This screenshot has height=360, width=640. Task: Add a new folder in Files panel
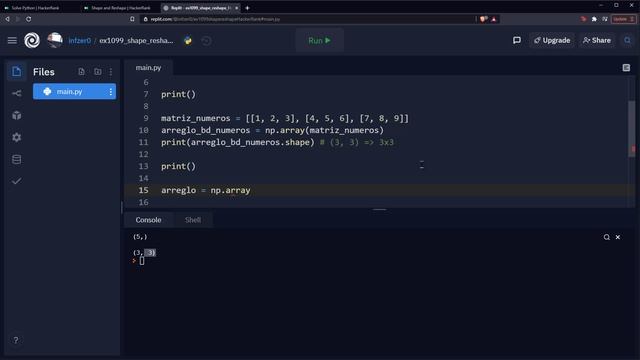pyautogui.click(x=98, y=72)
